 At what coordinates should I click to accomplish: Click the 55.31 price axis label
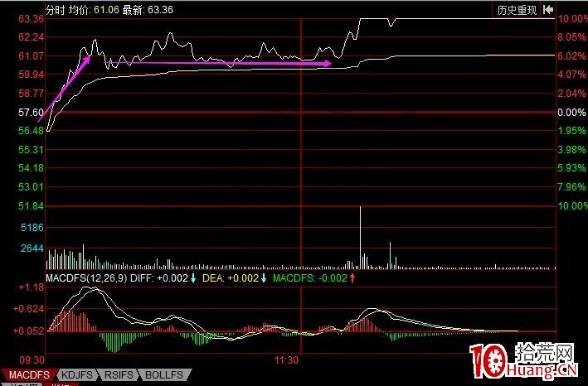coord(32,150)
